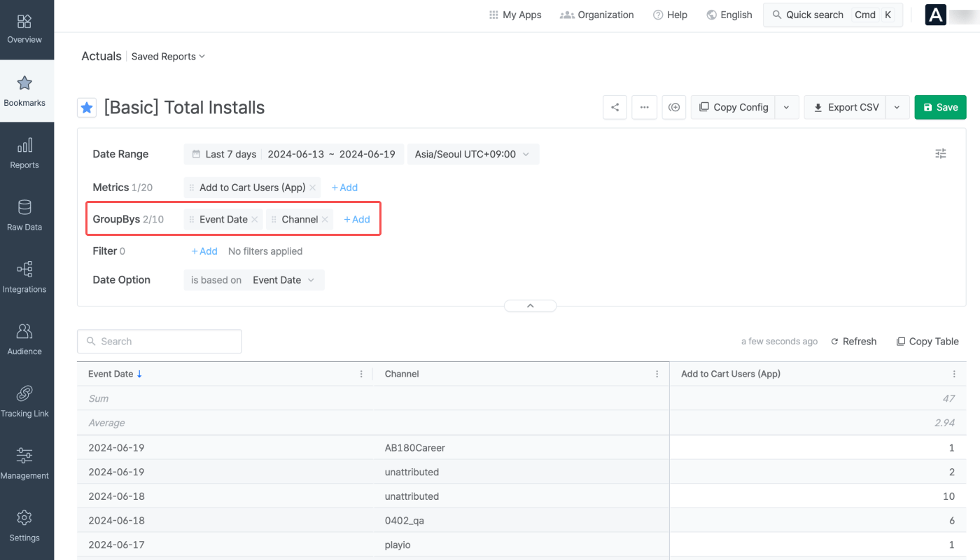Open the Help menu
The image size is (980, 560).
point(670,15)
